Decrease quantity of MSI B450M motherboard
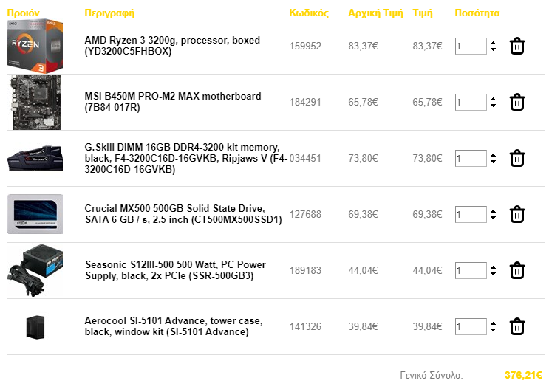The height and width of the screenshot is (392, 549). coord(493,106)
